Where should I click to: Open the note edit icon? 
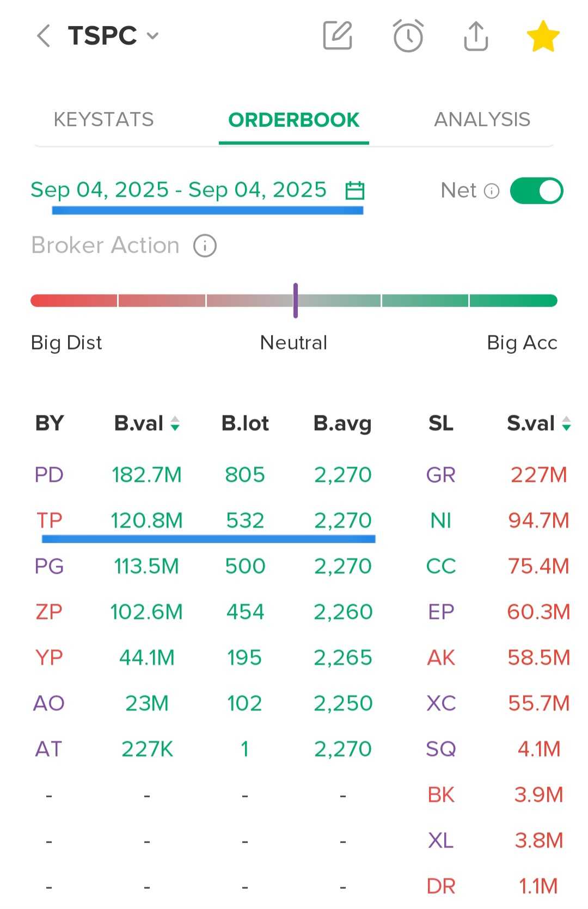click(x=338, y=35)
